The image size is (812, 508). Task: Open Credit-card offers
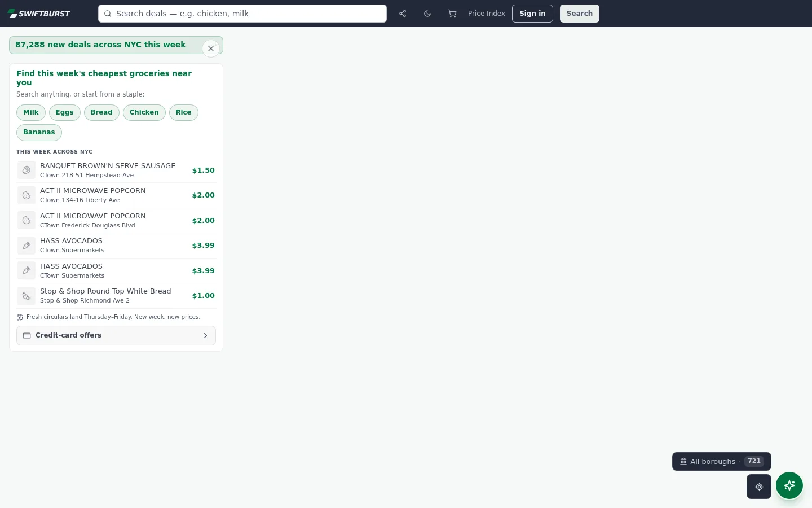tap(116, 335)
